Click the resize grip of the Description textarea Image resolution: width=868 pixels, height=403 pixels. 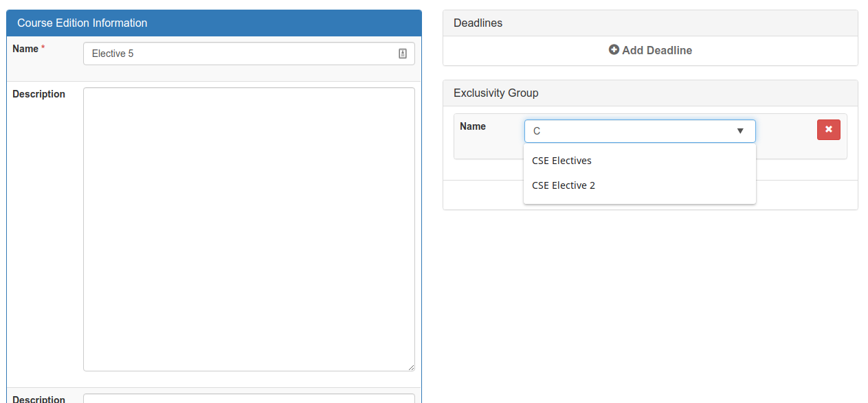click(x=411, y=367)
